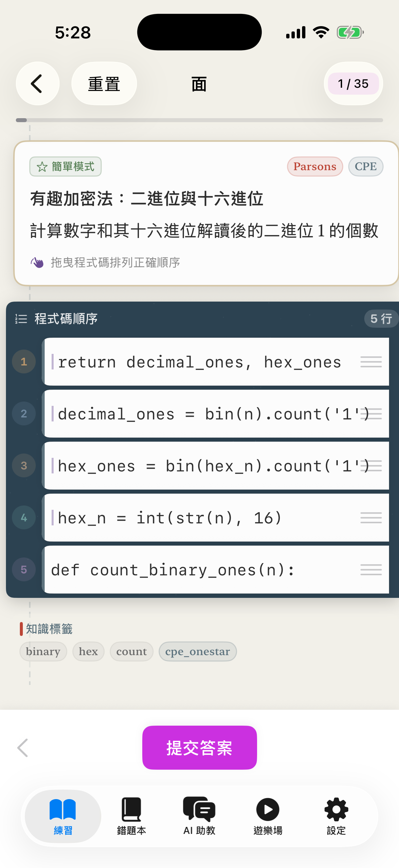Open the 遊樂場 playground icon
399x868 pixels.
[x=268, y=810]
